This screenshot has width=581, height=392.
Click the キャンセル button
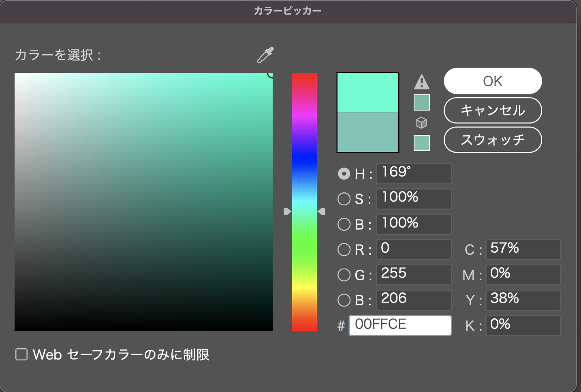[493, 110]
